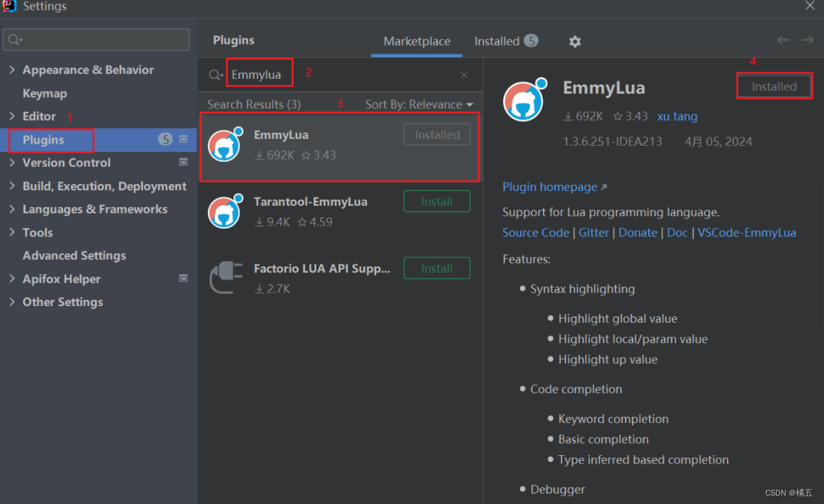Click the star rating 3.43 in details pane
This screenshot has height=504, width=824.
pyautogui.click(x=630, y=116)
